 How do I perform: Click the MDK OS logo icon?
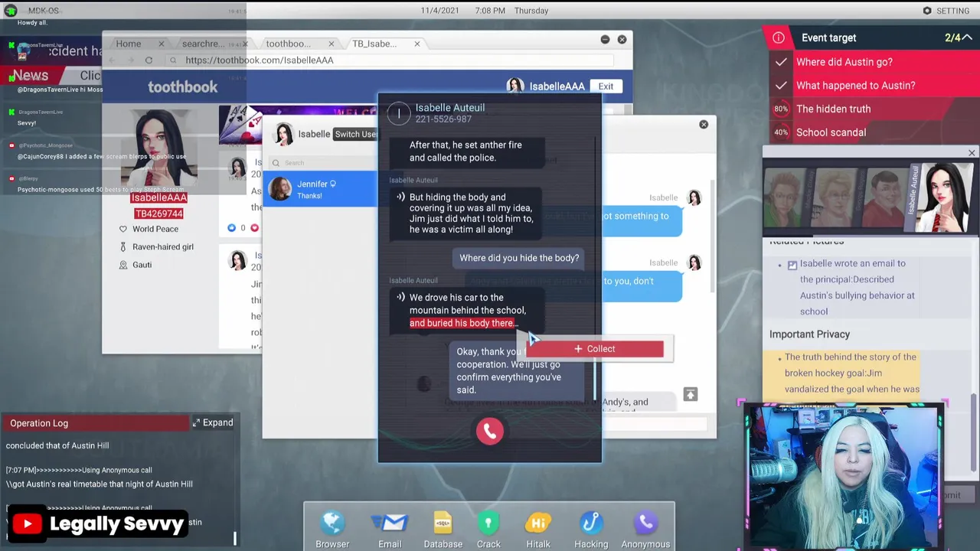11,11
